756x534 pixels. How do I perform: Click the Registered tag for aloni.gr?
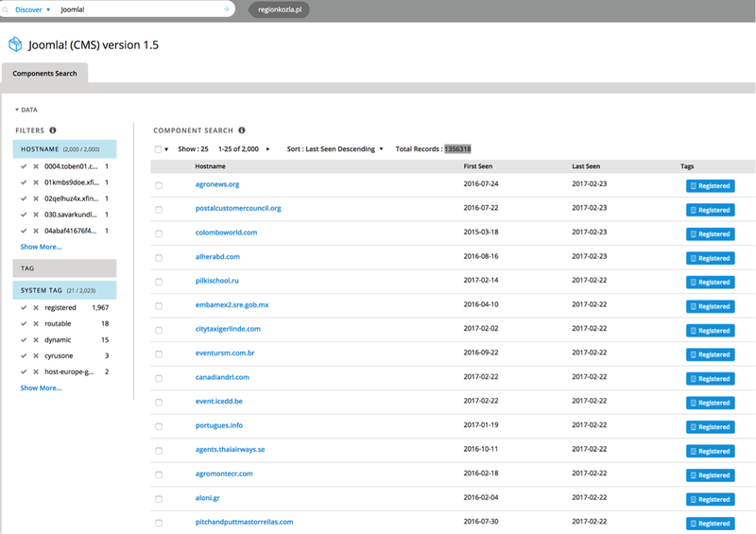pyautogui.click(x=711, y=499)
